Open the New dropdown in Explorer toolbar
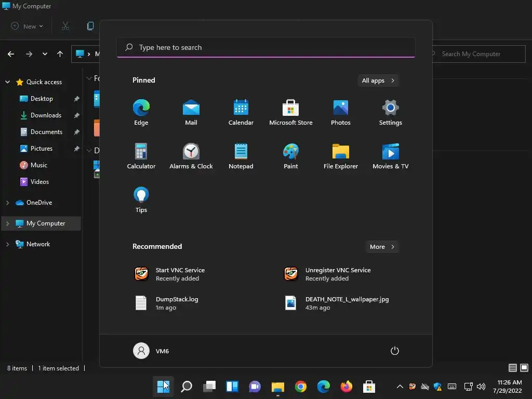 coord(27,26)
